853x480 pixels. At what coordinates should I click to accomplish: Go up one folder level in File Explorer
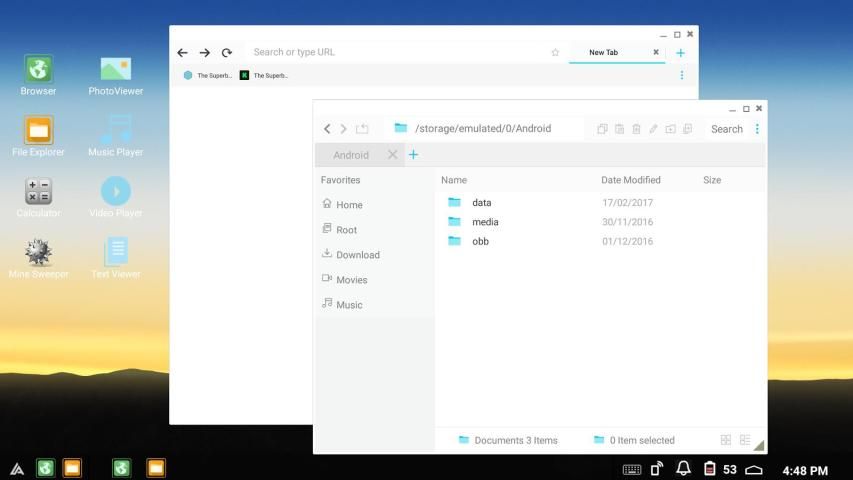tap(362, 129)
